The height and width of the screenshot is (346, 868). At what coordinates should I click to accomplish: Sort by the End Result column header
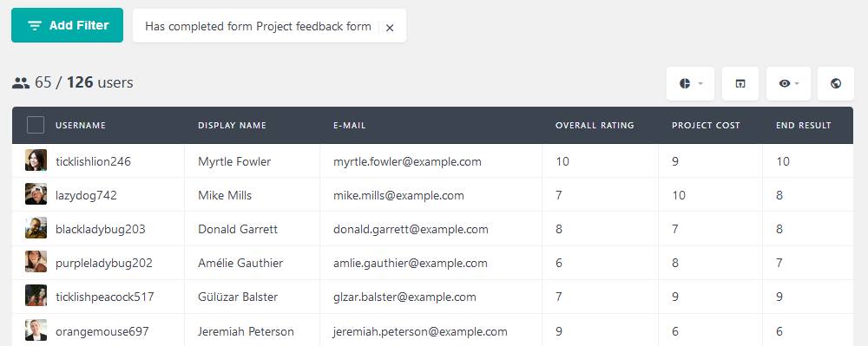click(x=803, y=126)
